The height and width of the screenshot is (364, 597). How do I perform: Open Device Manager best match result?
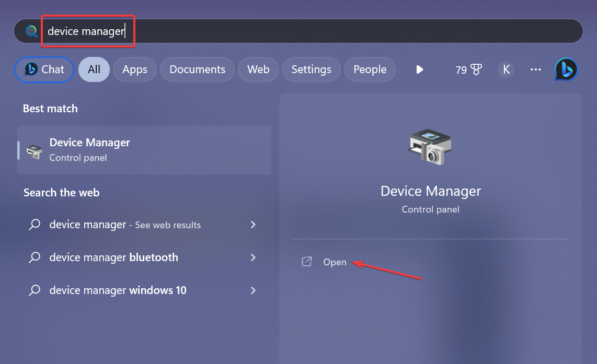click(144, 150)
